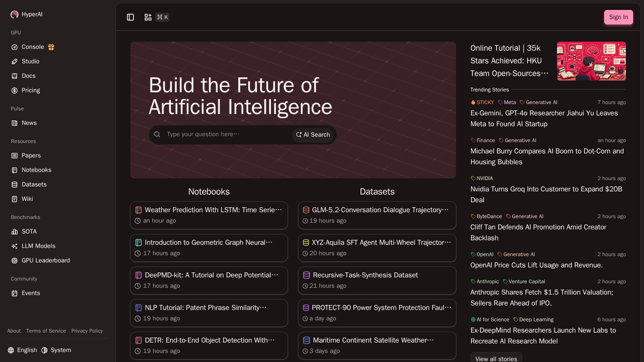Click the Pricing dollar icon
Image resolution: width=644 pixels, height=362 pixels.
(x=14, y=90)
